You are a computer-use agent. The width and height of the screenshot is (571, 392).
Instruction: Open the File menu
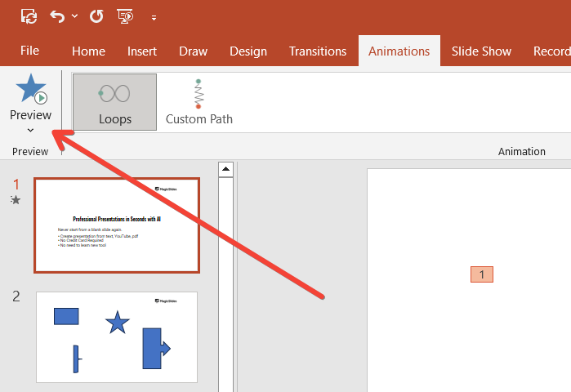(29, 51)
